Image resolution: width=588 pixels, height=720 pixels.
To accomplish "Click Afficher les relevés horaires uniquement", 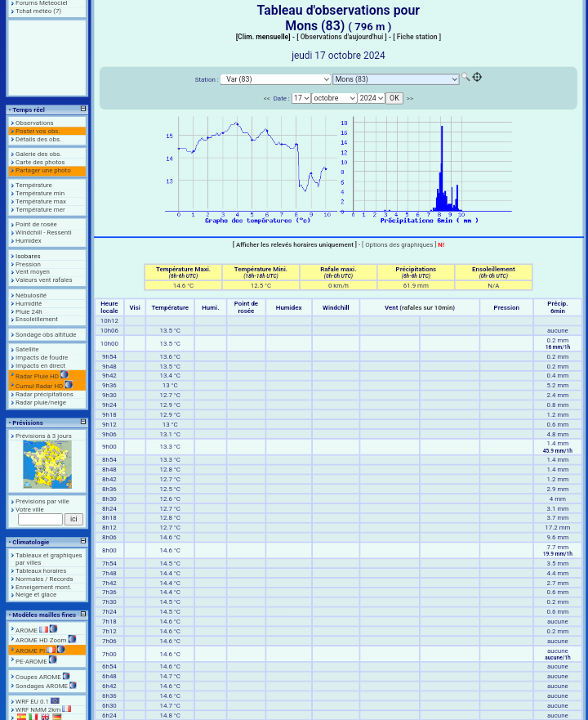I will (295, 244).
